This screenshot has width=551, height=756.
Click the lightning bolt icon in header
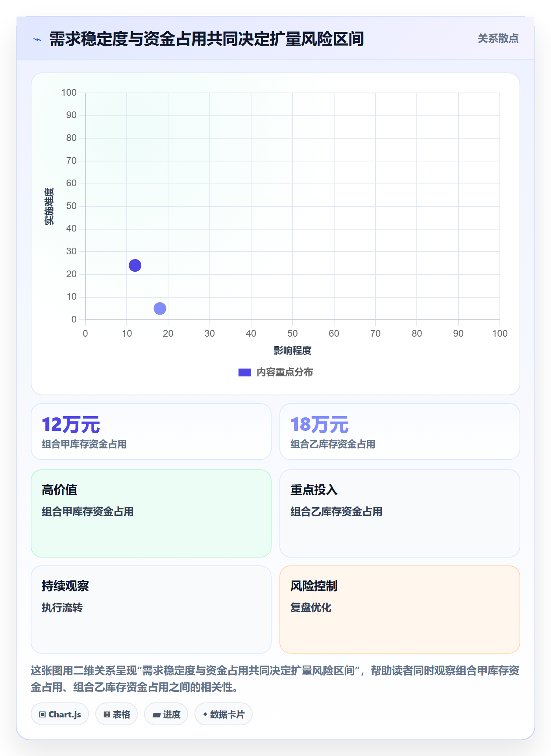37,39
